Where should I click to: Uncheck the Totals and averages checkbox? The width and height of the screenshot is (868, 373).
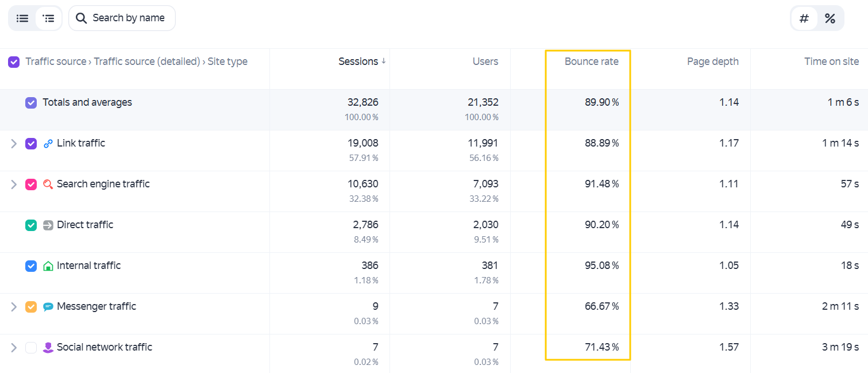31,103
